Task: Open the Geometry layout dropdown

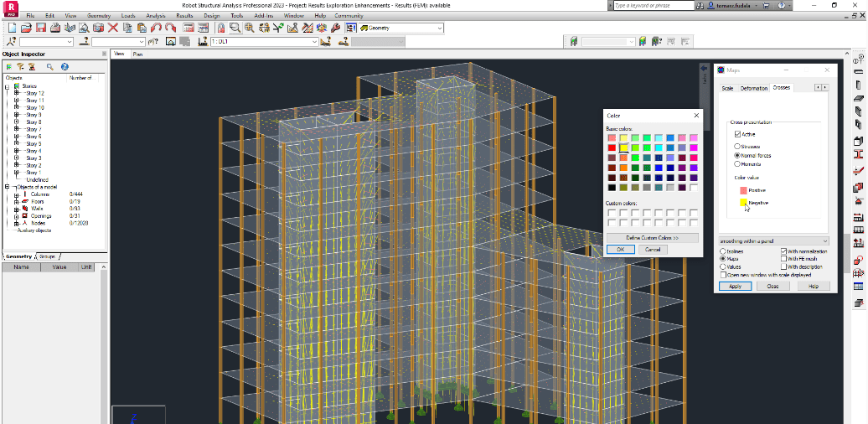Action: point(439,28)
